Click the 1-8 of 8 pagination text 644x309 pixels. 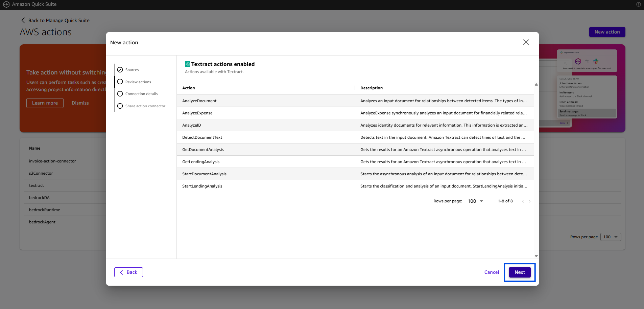click(x=505, y=201)
